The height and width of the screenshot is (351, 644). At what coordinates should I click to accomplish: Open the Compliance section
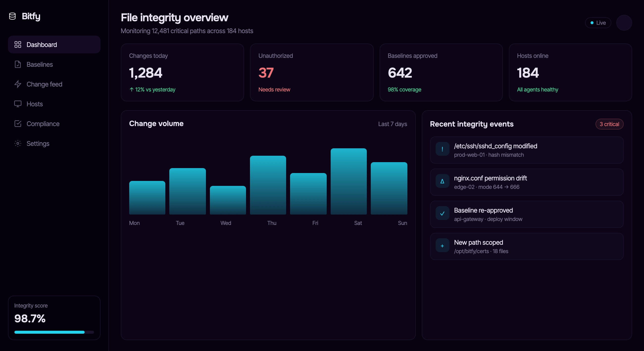54,124
